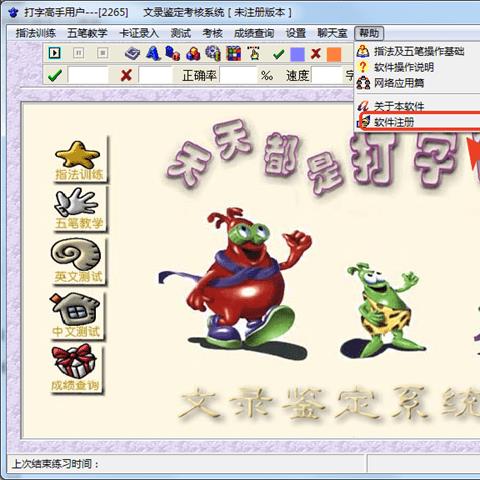This screenshot has width=480, height=480.
Task: Open 指法训练 star icon in sidebar
Action: tap(79, 160)
